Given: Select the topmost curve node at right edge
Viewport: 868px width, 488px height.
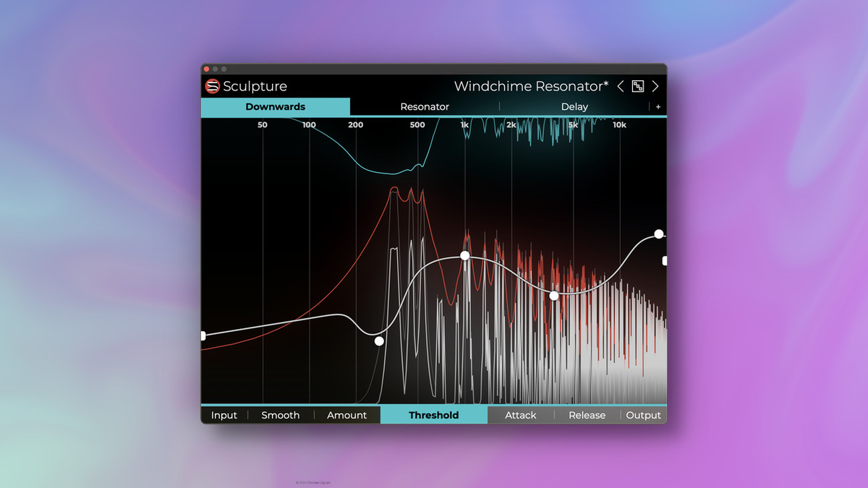Looking at the screenshot, I should click(659, 234).
